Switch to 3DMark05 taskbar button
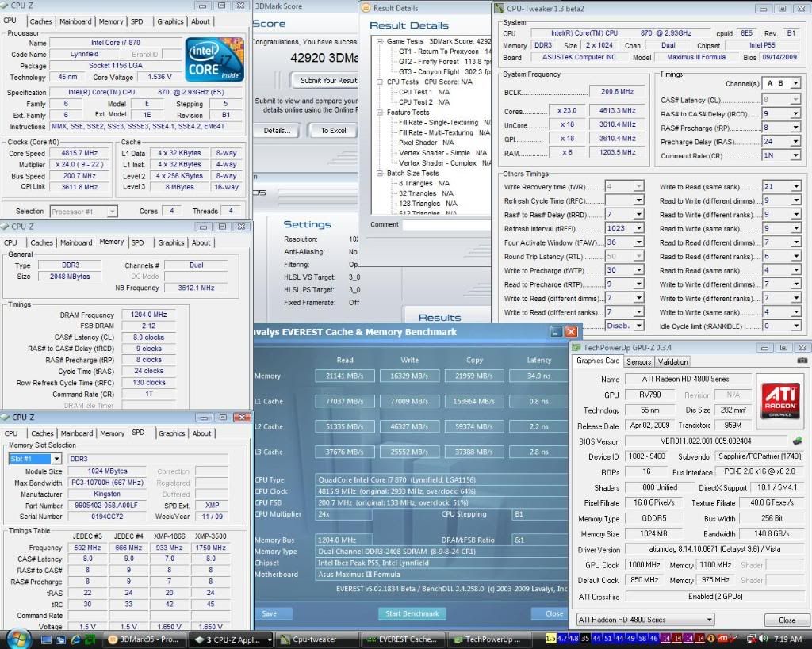Image resolution: width=812 pixels, height=649 pixels. coord(145,639)
